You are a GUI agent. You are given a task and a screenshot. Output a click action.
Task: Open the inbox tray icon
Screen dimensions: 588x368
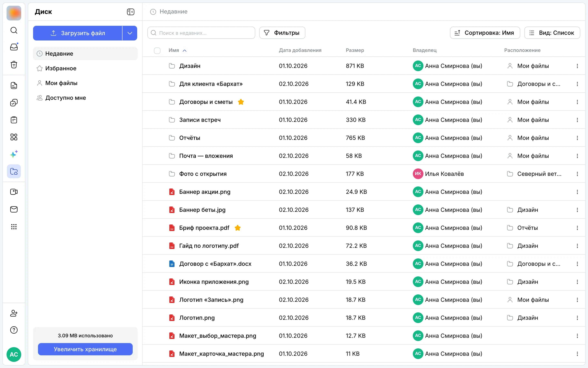coord(14,47)
